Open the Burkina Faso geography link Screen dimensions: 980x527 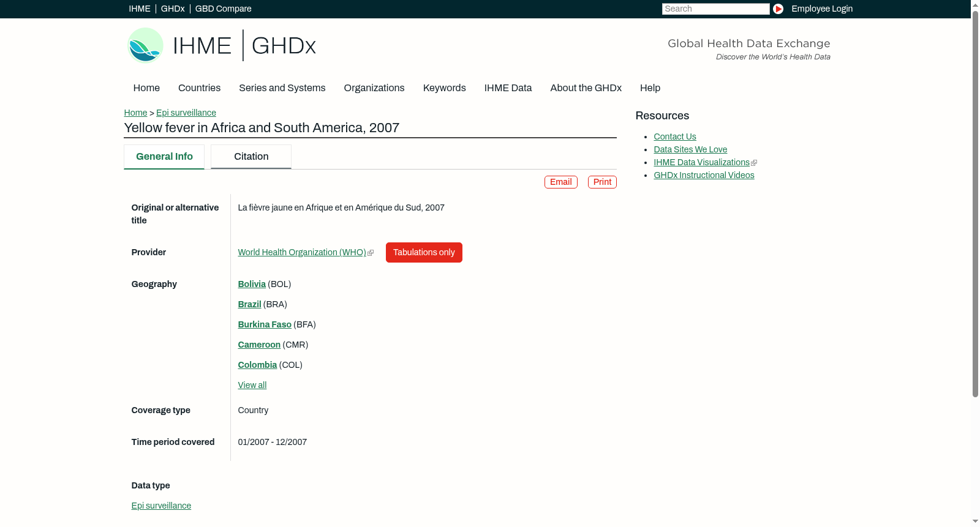(265, 325)
